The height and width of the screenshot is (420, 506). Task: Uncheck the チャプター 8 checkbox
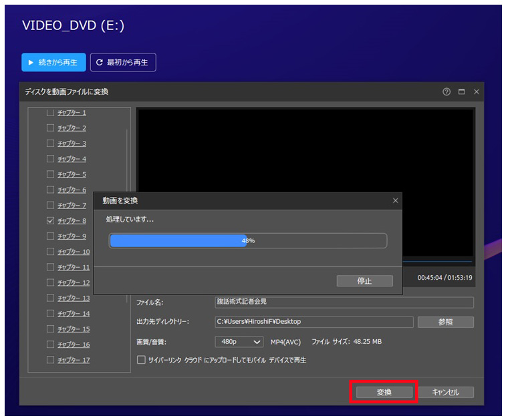[x=50, y=221]
